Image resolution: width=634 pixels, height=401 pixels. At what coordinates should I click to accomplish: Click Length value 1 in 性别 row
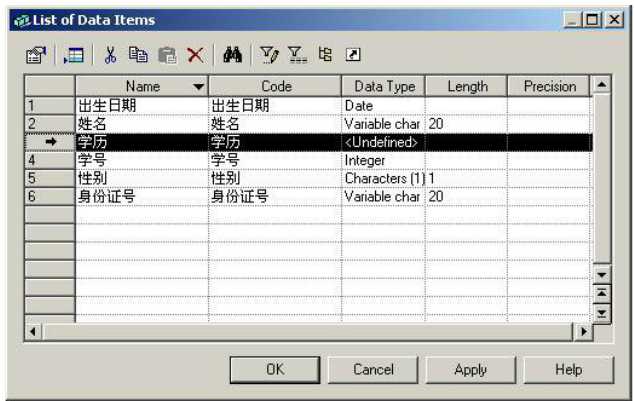466,178
